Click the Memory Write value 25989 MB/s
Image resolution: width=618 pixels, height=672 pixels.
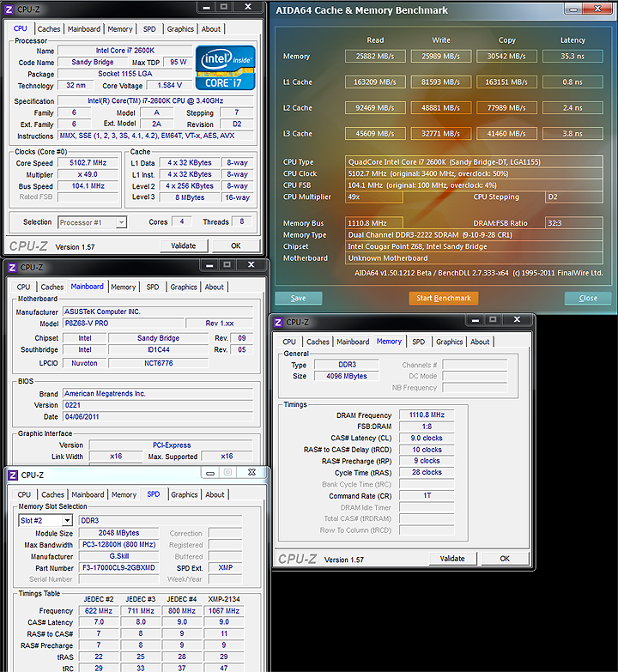pos(441,57)
